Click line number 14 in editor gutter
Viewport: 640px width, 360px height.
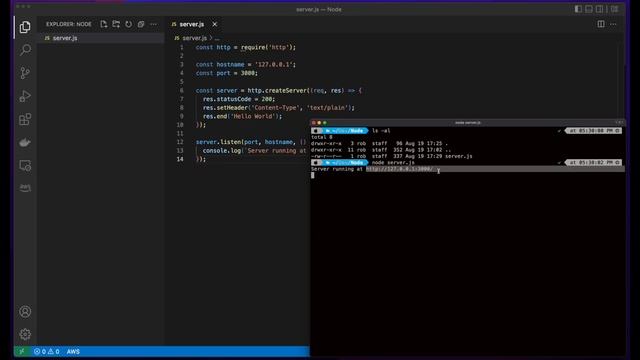click(x=180, y=159)
